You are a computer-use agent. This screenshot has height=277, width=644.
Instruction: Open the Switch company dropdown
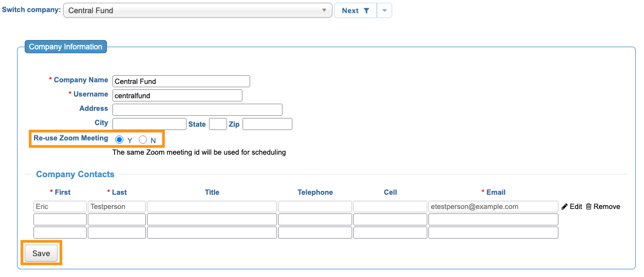[198, 10]
